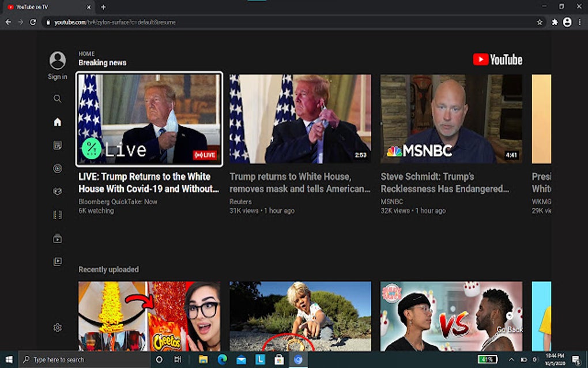This screenshot has width=588, height=368.
Task: Open the Sign in profile avatar
Action: pyautogui.click(x=58, y=61)
